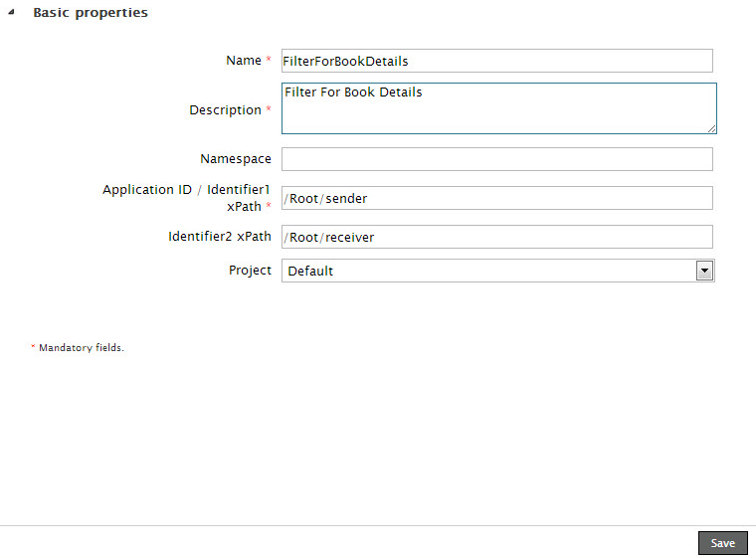Click the empty Namespace input field
Image resolution: width=756 pixels, height=558 pixels.
(x=496, y=159)
